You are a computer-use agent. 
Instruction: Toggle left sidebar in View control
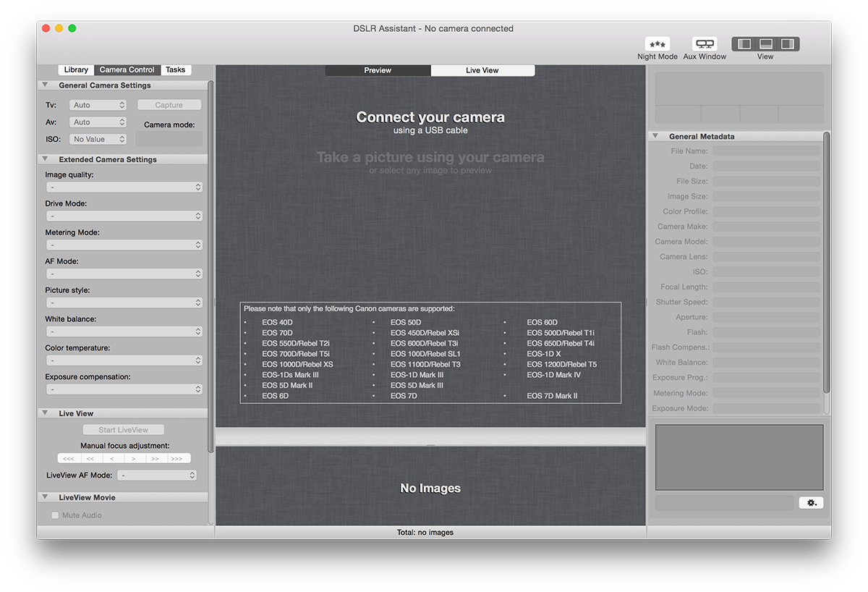pyautogui.click(x=744, y=44)
